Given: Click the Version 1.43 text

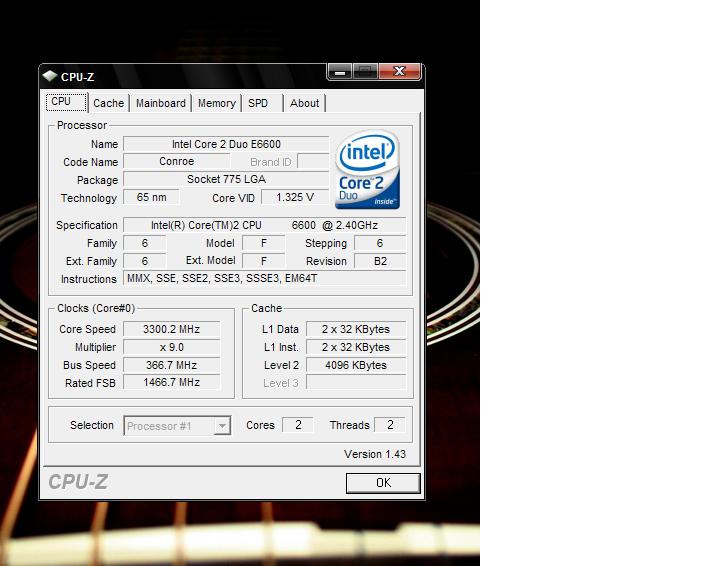Looking at the screenshot, I should [375, 454].
